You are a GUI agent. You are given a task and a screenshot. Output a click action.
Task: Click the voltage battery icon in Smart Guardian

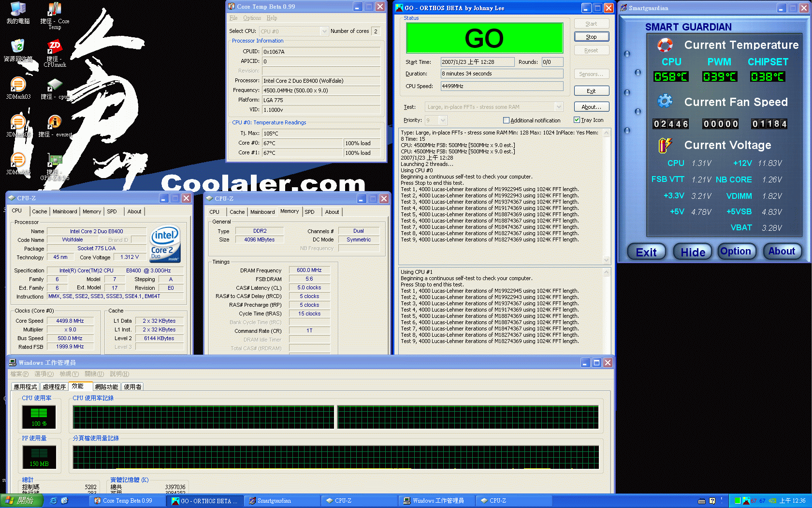(665, 145)
